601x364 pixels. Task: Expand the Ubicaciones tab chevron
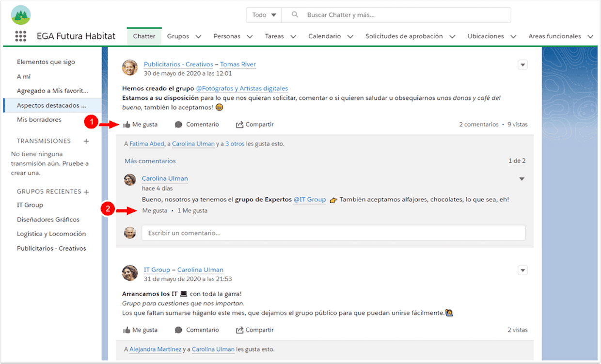pyautogui.click(x=513, y=36)
